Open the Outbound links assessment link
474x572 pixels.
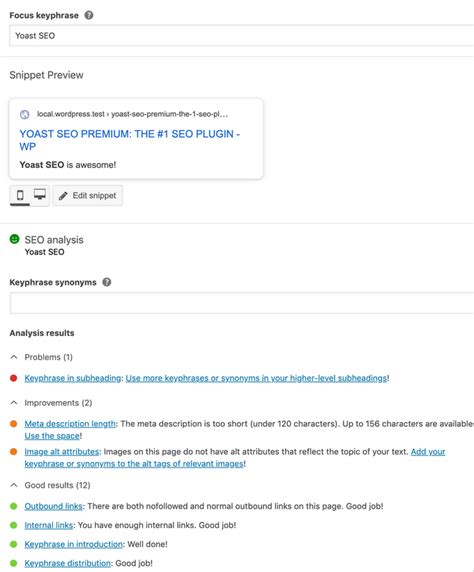coord(54,506)
